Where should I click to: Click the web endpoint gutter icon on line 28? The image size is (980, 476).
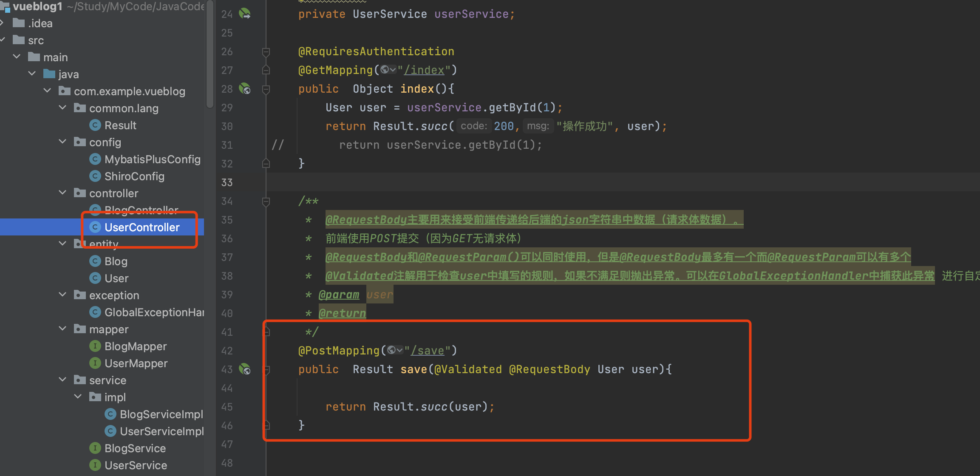click(x=245, y=88)
